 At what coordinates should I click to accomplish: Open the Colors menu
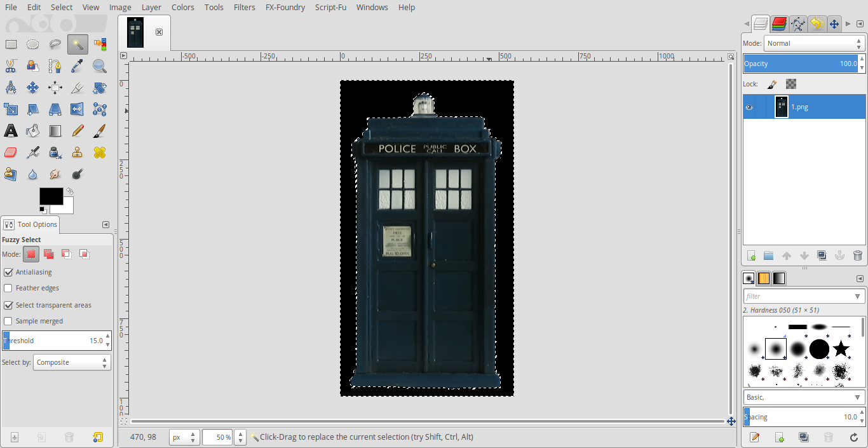point(183,8)
